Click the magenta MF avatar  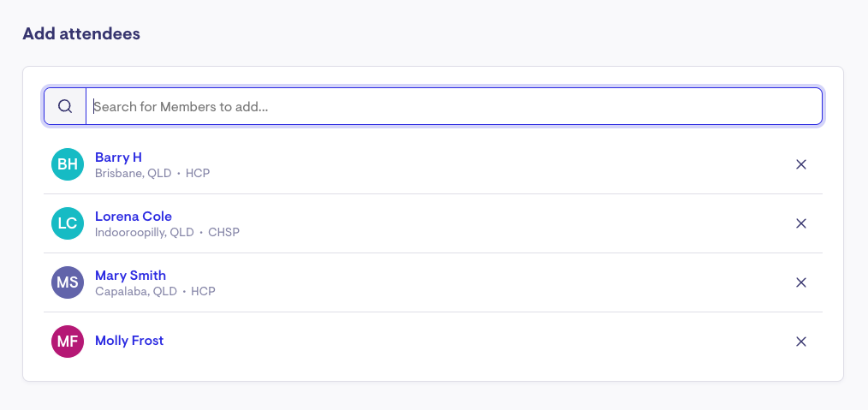coord(68,342)
